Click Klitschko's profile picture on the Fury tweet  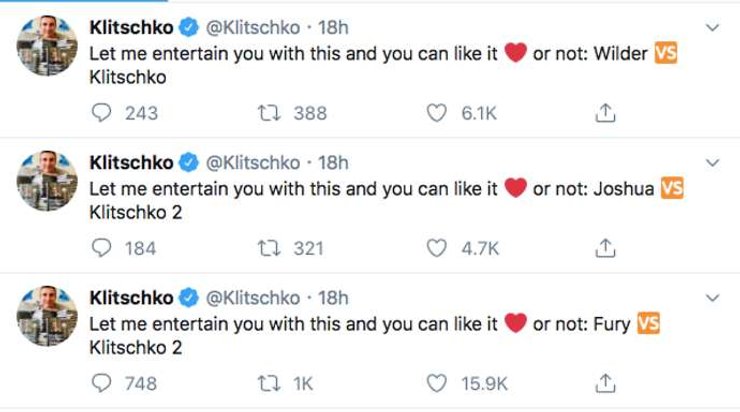coord(47,314)
